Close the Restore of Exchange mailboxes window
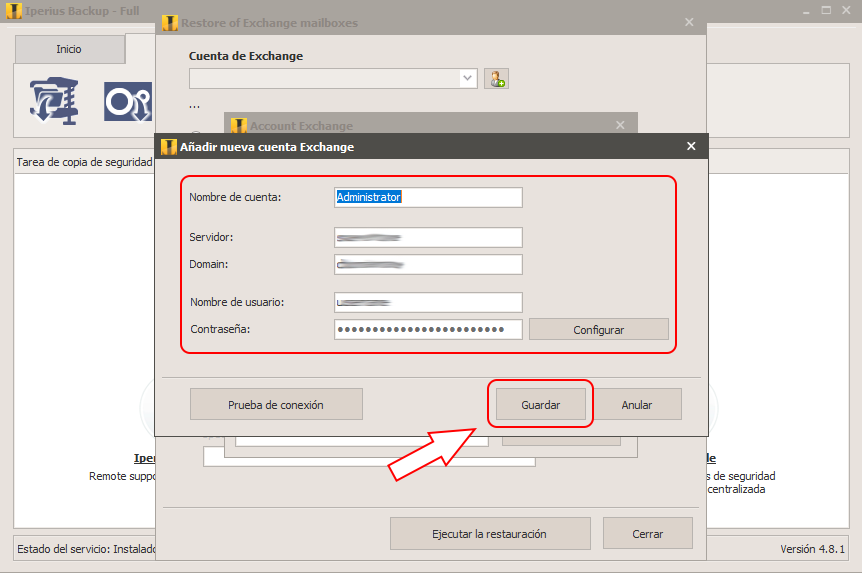The height and width of the screenshot is (573, 862). pos(689,23)
